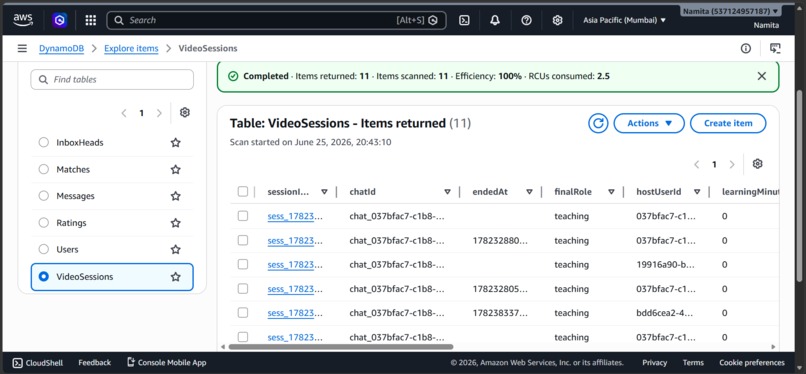Open console settings gear in the top bar
This screenshot has width=806, height=374.
(557, 20)
